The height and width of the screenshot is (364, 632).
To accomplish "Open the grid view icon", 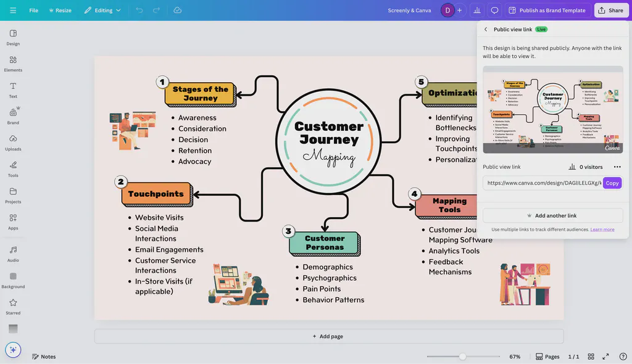I will (x=590, y=357).
